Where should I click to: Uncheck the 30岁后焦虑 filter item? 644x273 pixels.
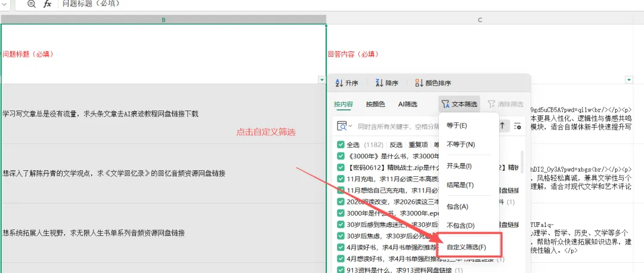pos(340,236)
